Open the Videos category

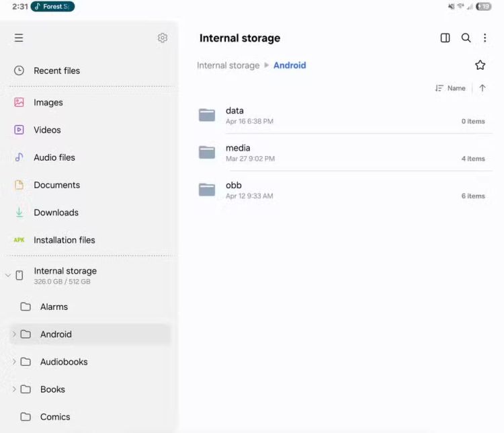coord(47,130)
